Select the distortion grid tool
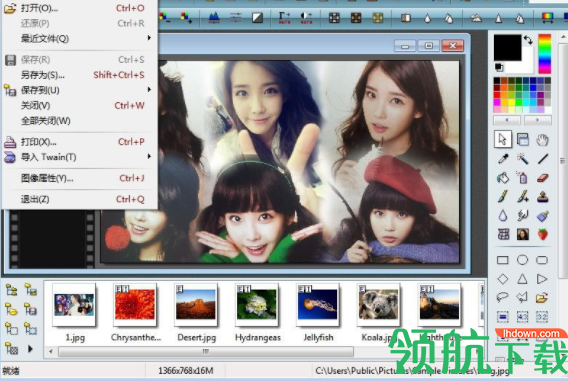This screenshot has height=381, width=568. coord(503,234)
